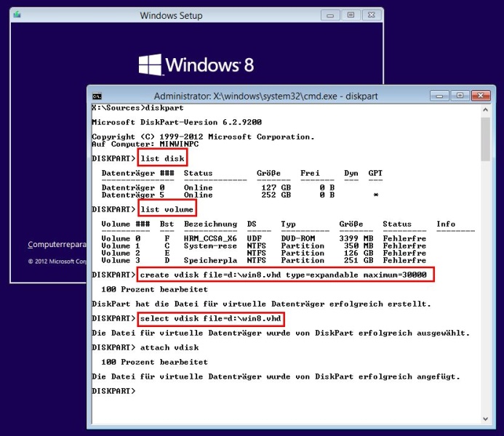Minimize the Windows Setup window
The width and height of the screenshot is (504, 436).
pyautogui.click(x=332, y=15)
